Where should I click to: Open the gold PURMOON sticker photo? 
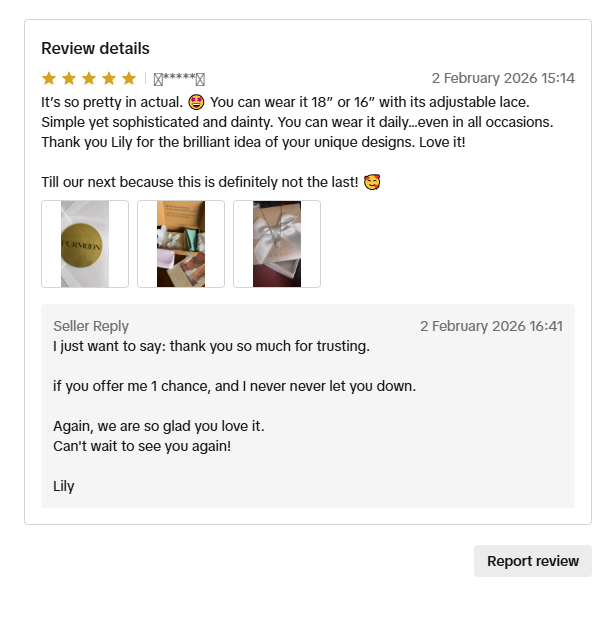tap(85, 244)
